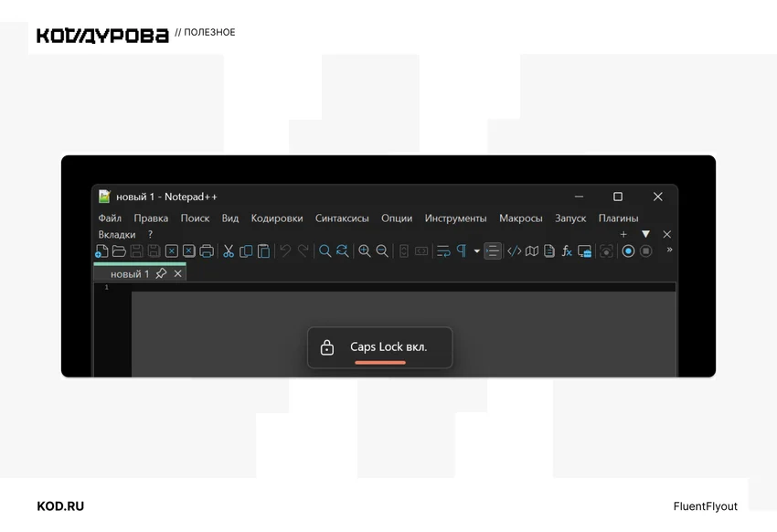777x532 pixels.
Task: Stop macro recording with the stop button
Action: (x=645, y=251)
